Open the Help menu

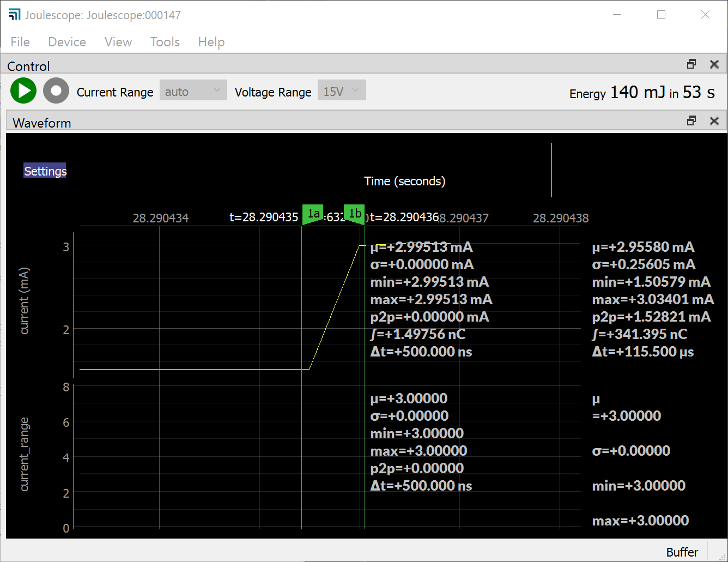point(211,42)
